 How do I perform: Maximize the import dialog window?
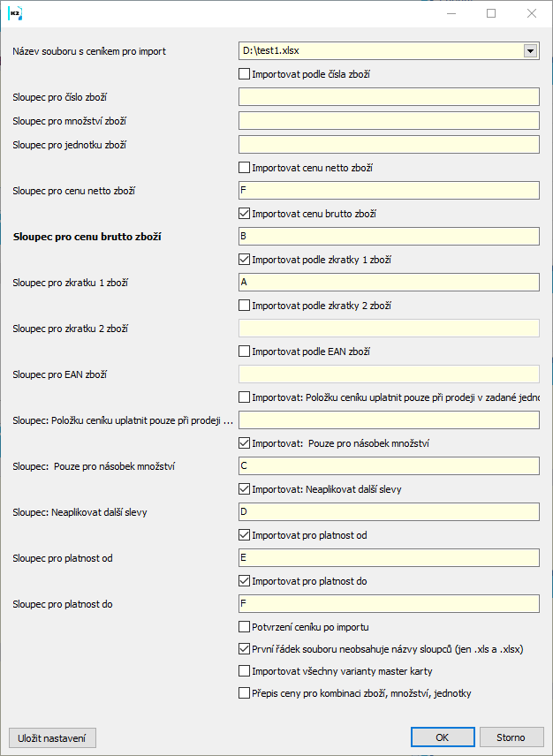pyautogui.click(x=491, y=13)
